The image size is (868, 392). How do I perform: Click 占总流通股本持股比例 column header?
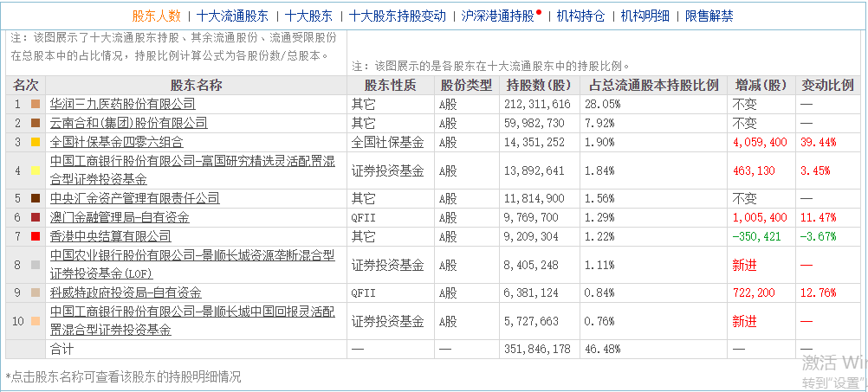click(654, 85)
